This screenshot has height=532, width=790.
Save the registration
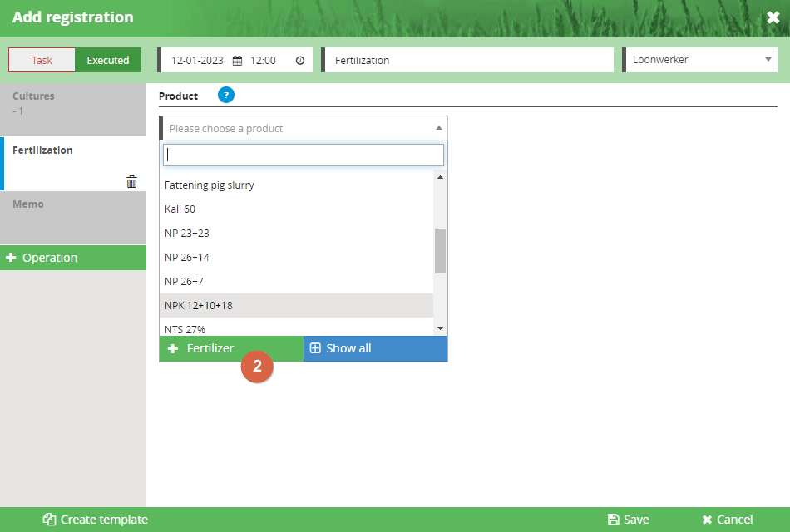[628, 520]
